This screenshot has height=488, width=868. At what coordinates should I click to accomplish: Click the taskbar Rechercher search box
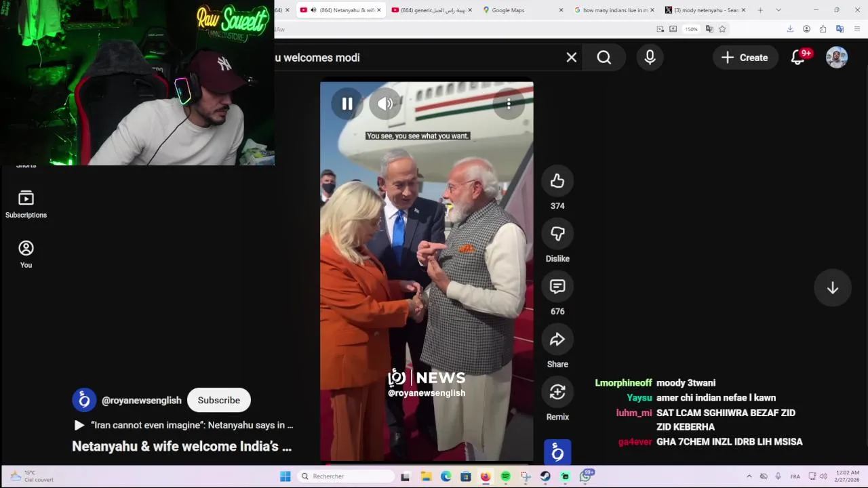click(x=347, y=476)
